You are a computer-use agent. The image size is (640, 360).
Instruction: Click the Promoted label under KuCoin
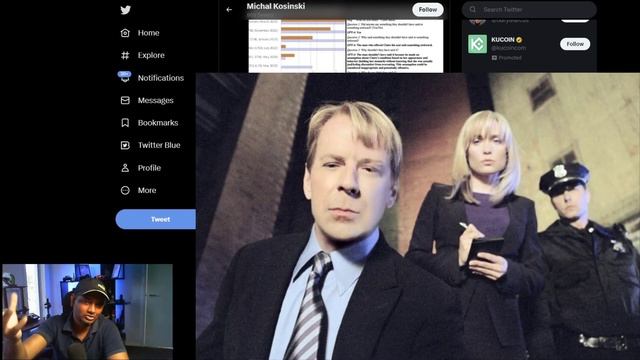[507, 58]
